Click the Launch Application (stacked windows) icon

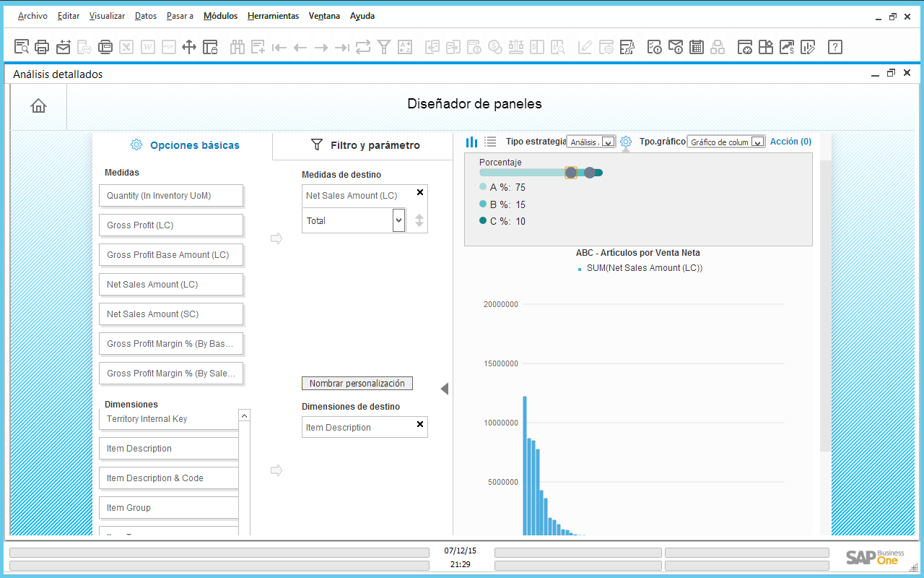105,47
